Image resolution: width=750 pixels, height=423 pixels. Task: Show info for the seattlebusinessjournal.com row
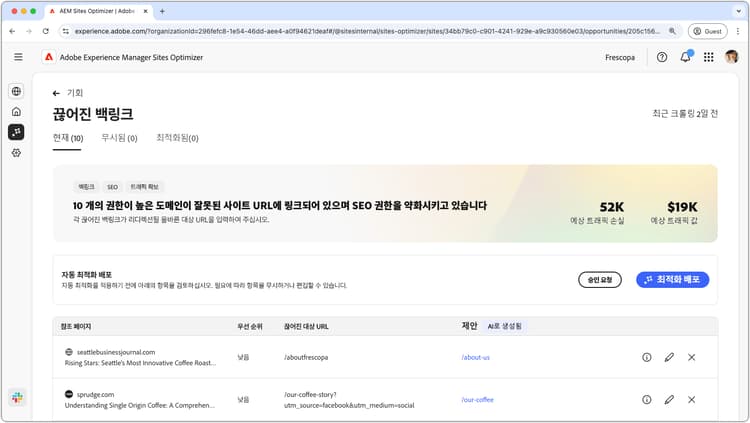tap(647, 357)
